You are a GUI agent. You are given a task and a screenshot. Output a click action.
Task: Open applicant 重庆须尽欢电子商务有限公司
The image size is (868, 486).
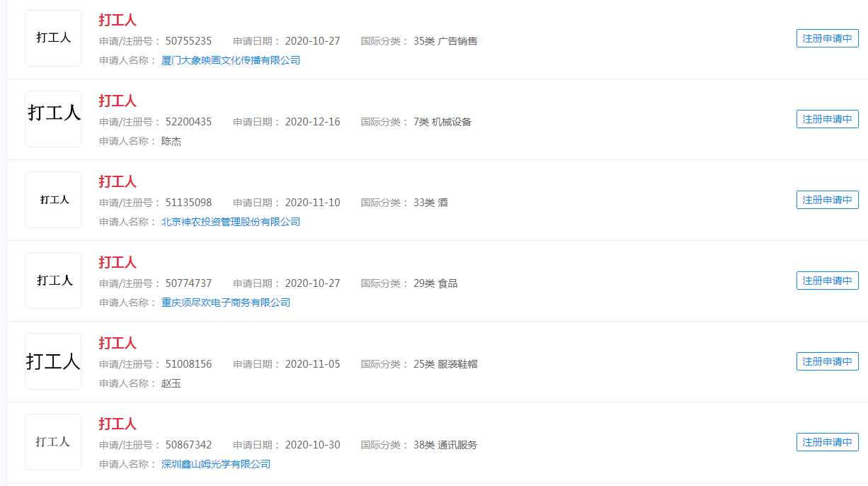click(x=226, y=303)
